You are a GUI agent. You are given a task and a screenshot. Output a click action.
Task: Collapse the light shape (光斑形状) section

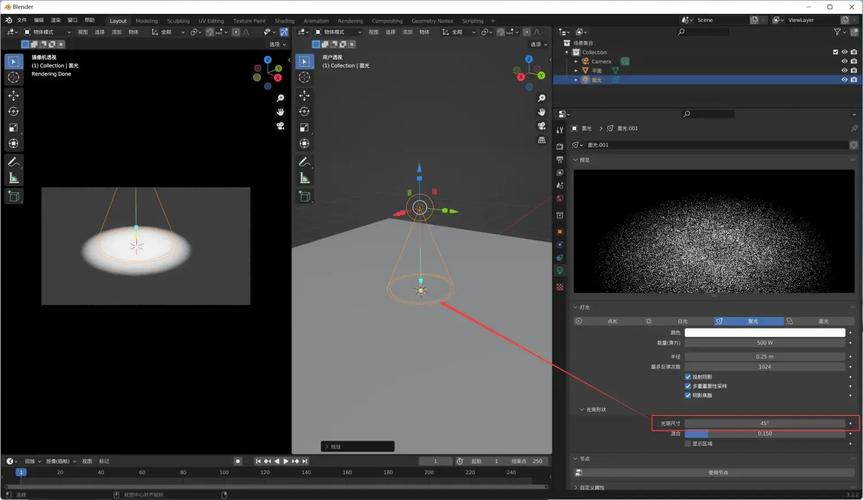583,409
